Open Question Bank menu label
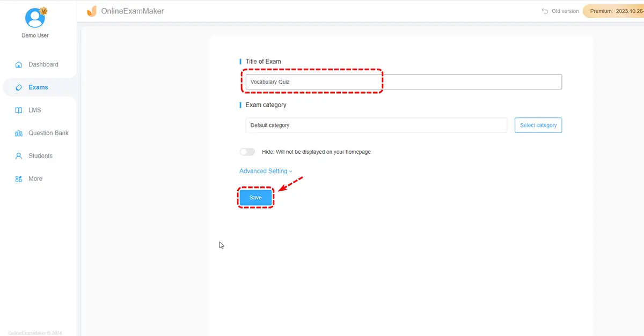 [48, 133]
